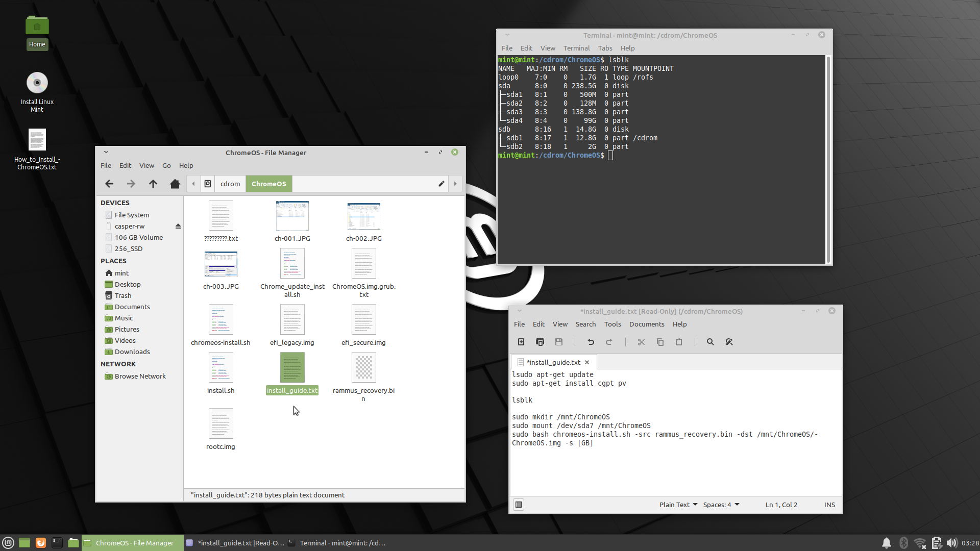This screenshot has height=551, width=980.
Task: Click the search magnifier in editor toolbar
Action: click(710, 342)
